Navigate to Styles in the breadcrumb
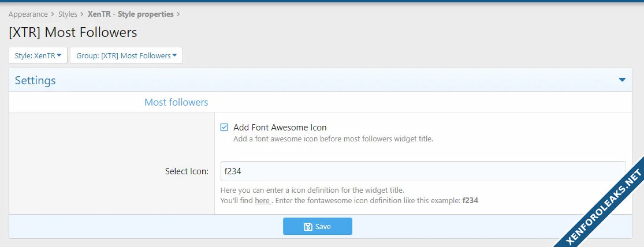This screenshot has height=247, width=644. [68, 14]
